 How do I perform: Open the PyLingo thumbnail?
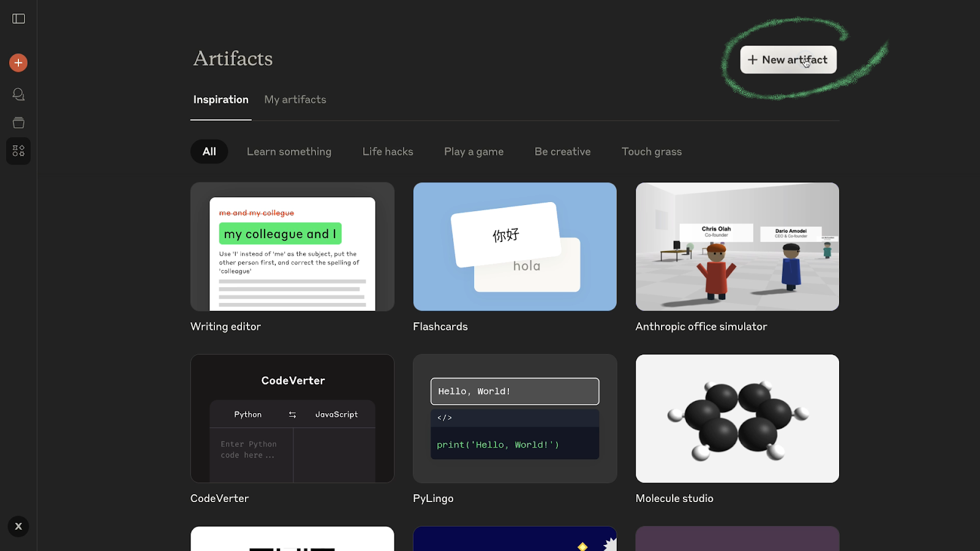515,419
